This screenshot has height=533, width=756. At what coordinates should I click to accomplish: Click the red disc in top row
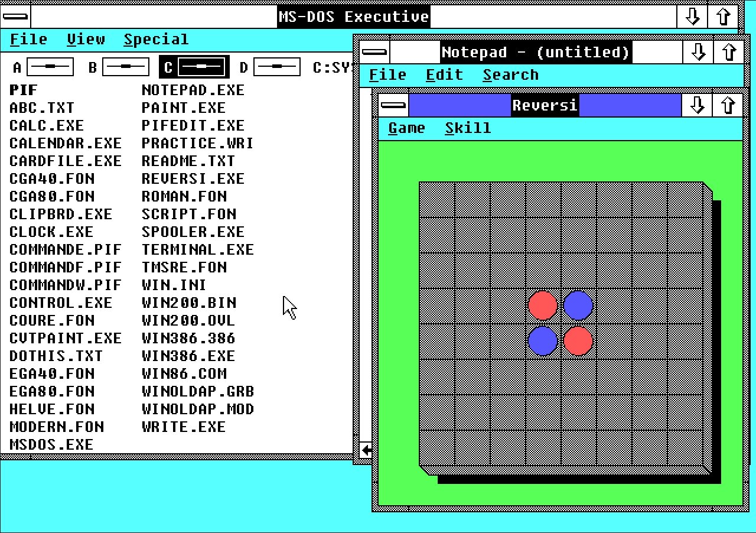pyautogui.click(x=543, y=305)
